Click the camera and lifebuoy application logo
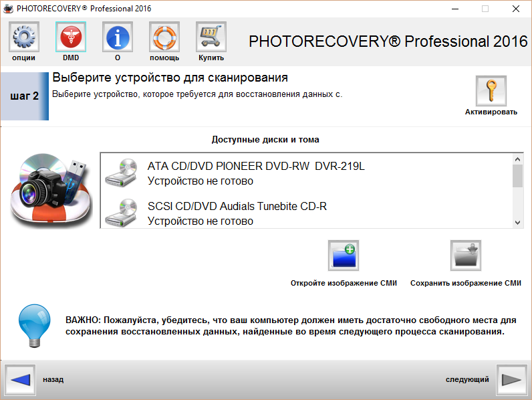Image resolution: width=532 pixels, height=400 pixels. (x=51, y=191)
